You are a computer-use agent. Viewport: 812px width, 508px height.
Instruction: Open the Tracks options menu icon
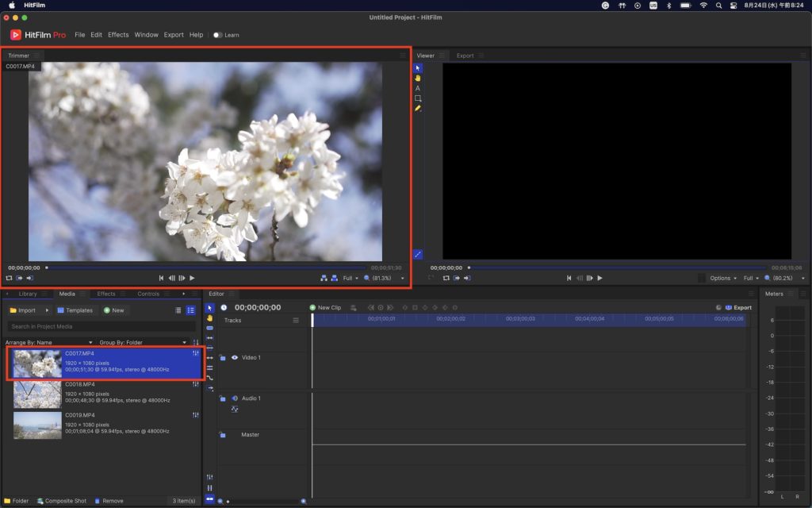tap(296, 321)
